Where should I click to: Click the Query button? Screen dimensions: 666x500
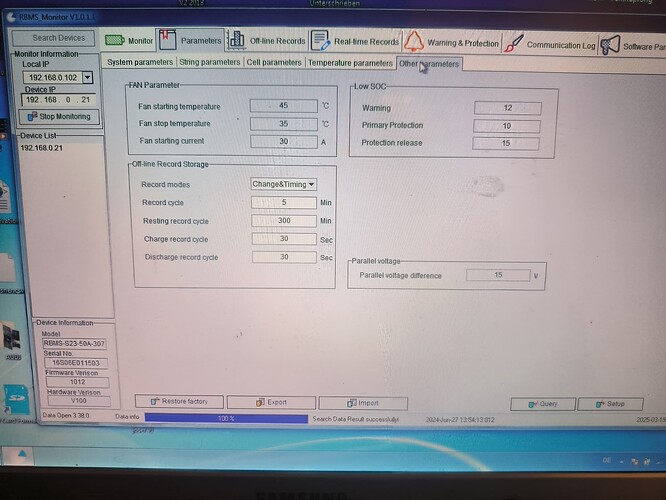click(x=543, y=404)
